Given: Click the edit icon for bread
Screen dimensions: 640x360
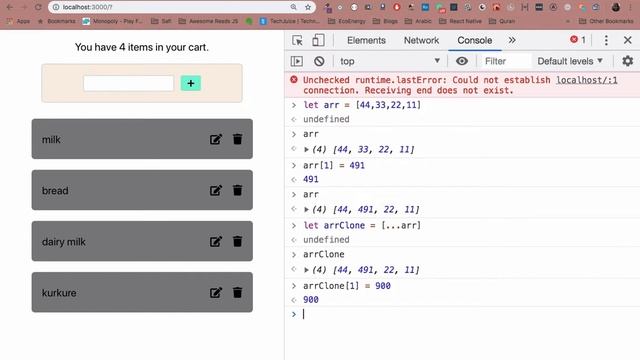Looking at the screenshot, I should click(216, 190).
